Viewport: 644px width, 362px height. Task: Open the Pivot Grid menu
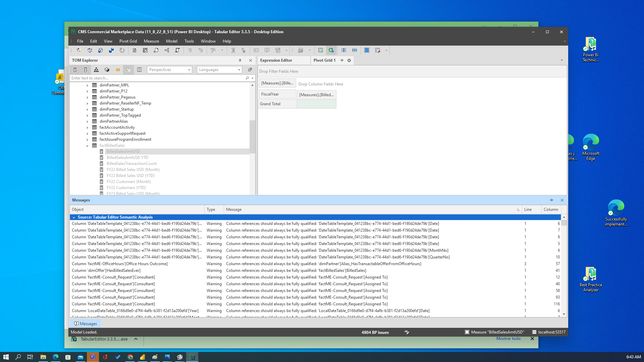click(x=128, y=41)
